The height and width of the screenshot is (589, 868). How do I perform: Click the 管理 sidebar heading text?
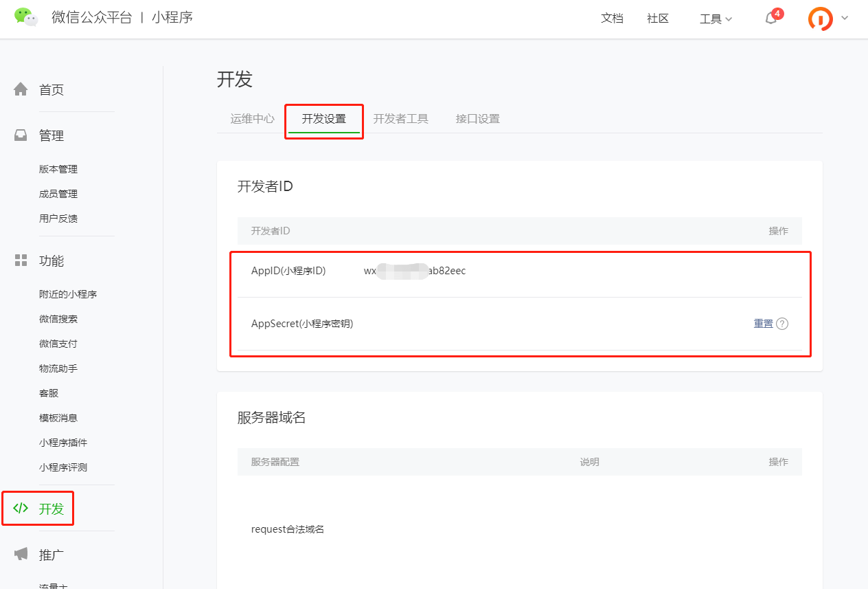coord(52,136)
